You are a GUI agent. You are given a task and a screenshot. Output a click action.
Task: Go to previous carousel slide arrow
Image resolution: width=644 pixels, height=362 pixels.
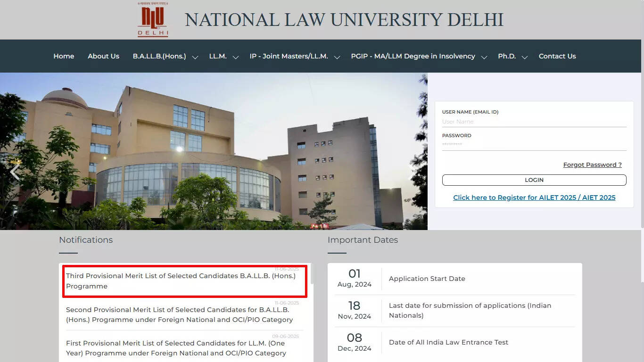(15, 172)
